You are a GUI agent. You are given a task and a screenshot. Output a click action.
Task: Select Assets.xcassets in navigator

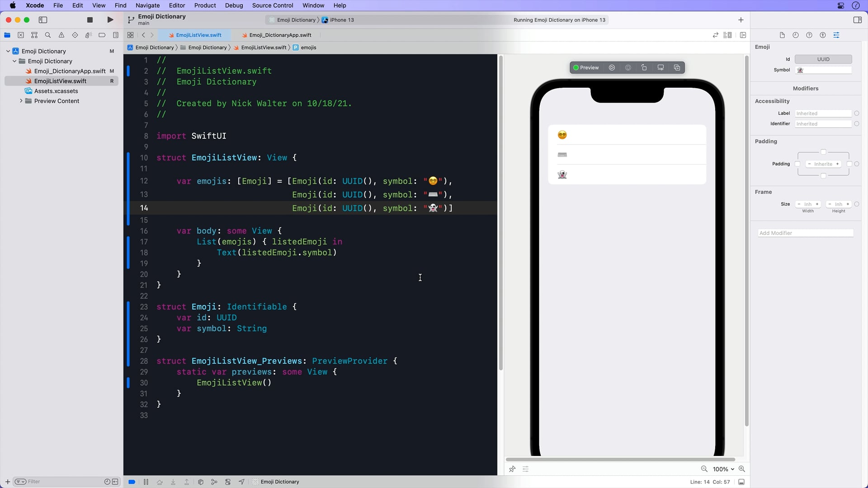pyautogui.click(x=56, y=91)
